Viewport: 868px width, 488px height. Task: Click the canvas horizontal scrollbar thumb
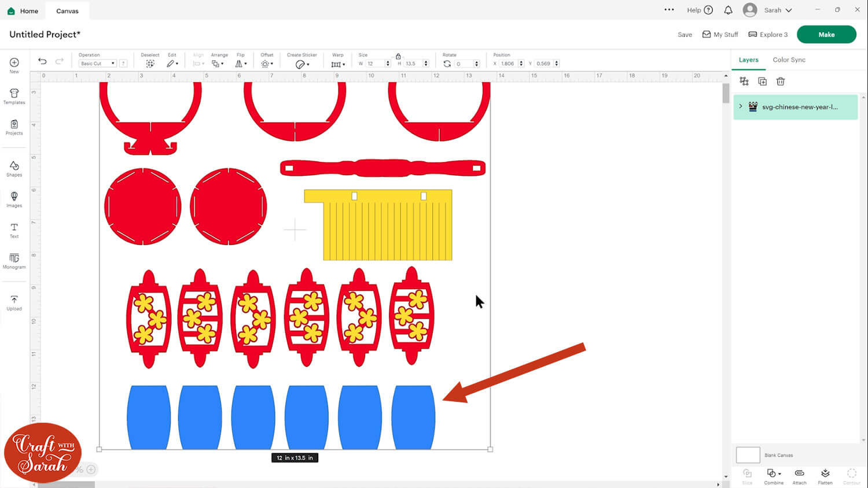pyautogui.click(x=65, y=485)
